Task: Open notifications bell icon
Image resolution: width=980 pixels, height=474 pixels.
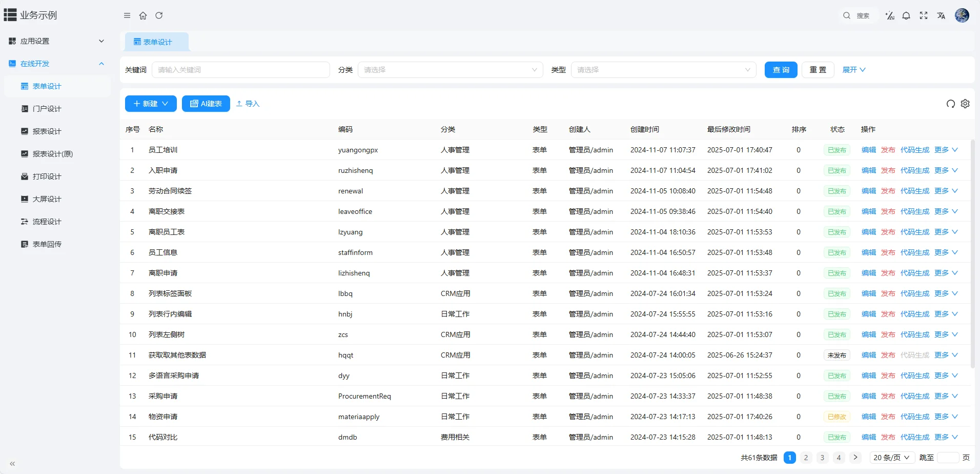Action: [906, 15]
